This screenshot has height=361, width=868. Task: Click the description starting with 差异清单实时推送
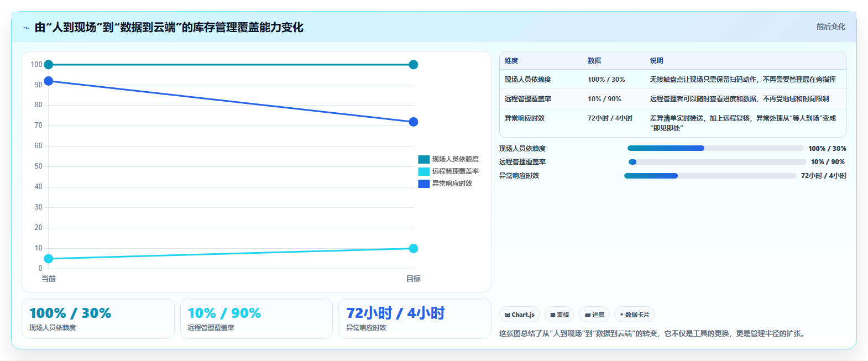tap(743, 123)
